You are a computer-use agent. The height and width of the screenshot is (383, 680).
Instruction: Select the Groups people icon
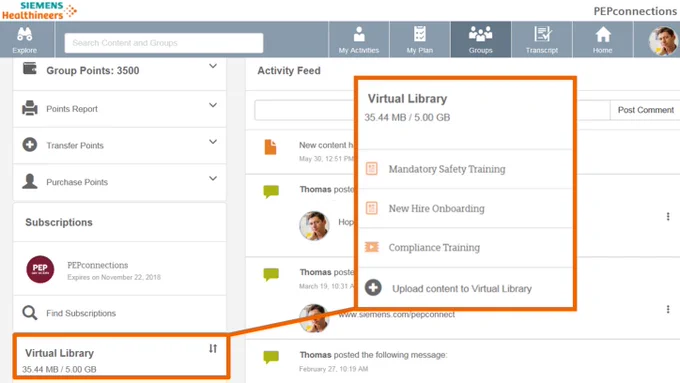[x=480, y=34]
